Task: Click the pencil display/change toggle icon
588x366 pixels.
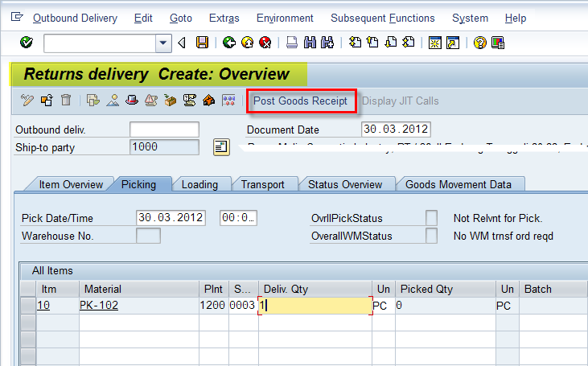Action: click(27, 101)
